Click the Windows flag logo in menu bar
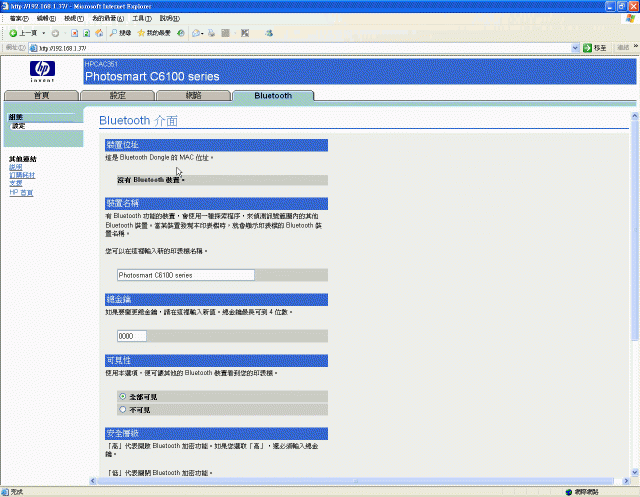640x497 pixels. tap(630, 18)
